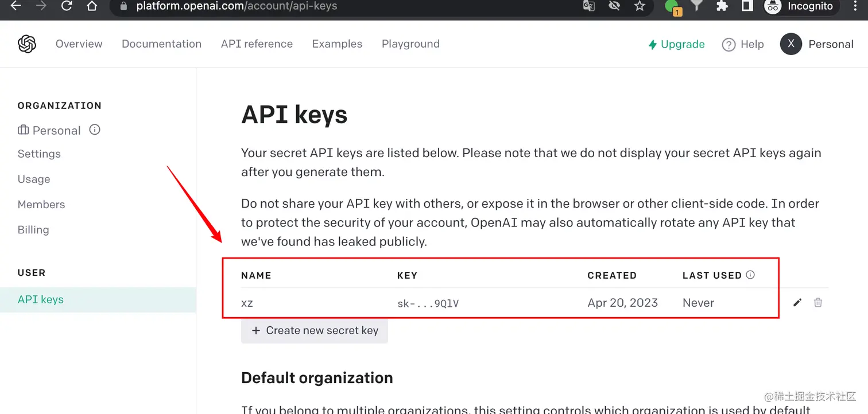The height and width of the screenshot is (414, 868).
Task: Click the OpenAI logo
Action: [27, 44]
